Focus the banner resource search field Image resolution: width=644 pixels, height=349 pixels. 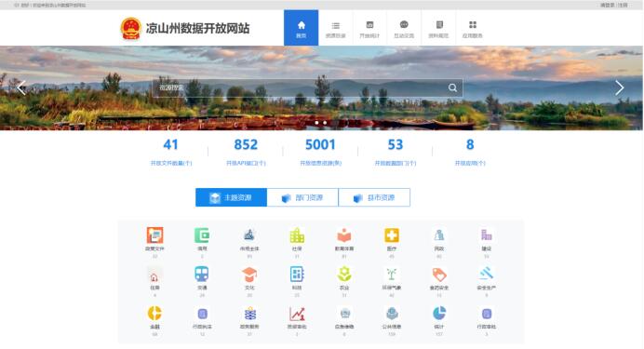(308, 87)
